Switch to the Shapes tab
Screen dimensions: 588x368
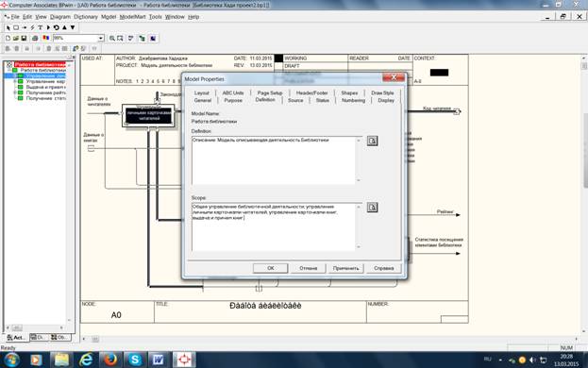tap(349, 92)
